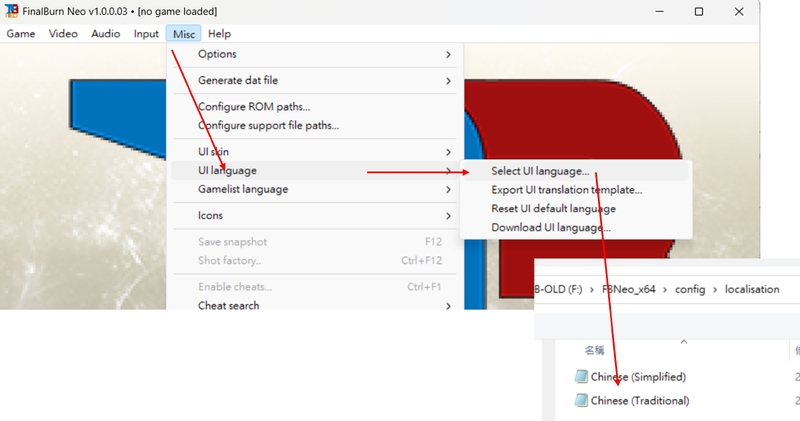
Task: Expand the chevron after FBNeo_x64 breadcrumb
Action: pos(665,289)
